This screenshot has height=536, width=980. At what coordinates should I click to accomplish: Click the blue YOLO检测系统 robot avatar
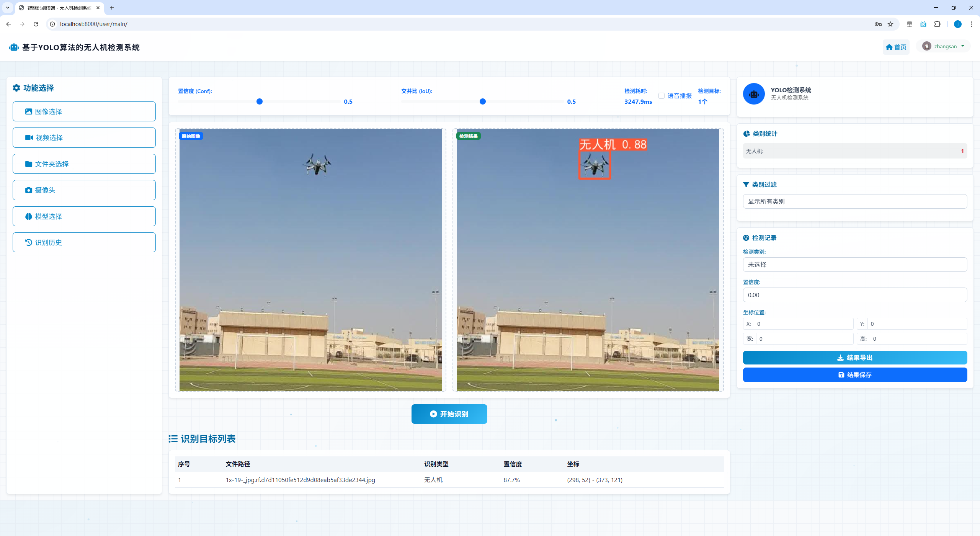coord(753,94)
